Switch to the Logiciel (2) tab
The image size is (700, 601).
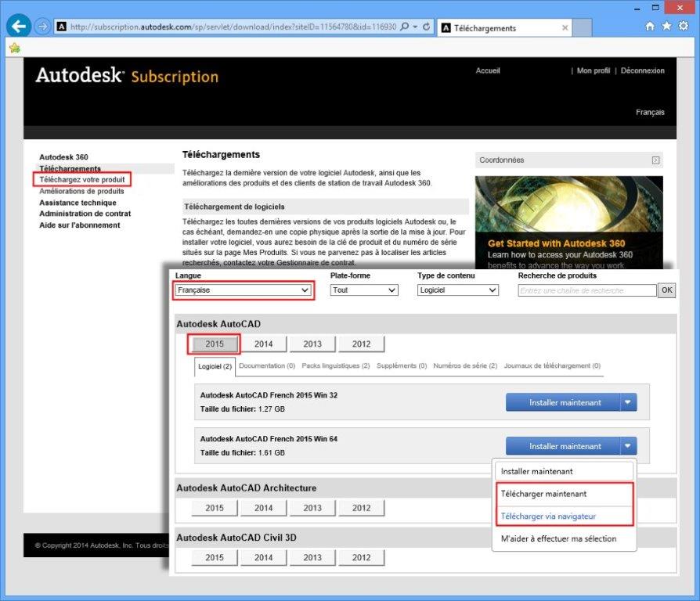pos(215,366)
